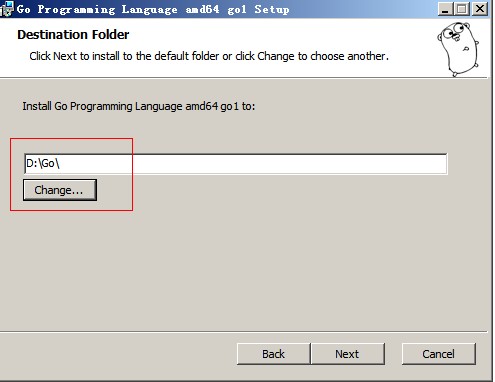Click the Change... button
The height and width of the screenshot is (382, 495).
coord(60,190)
